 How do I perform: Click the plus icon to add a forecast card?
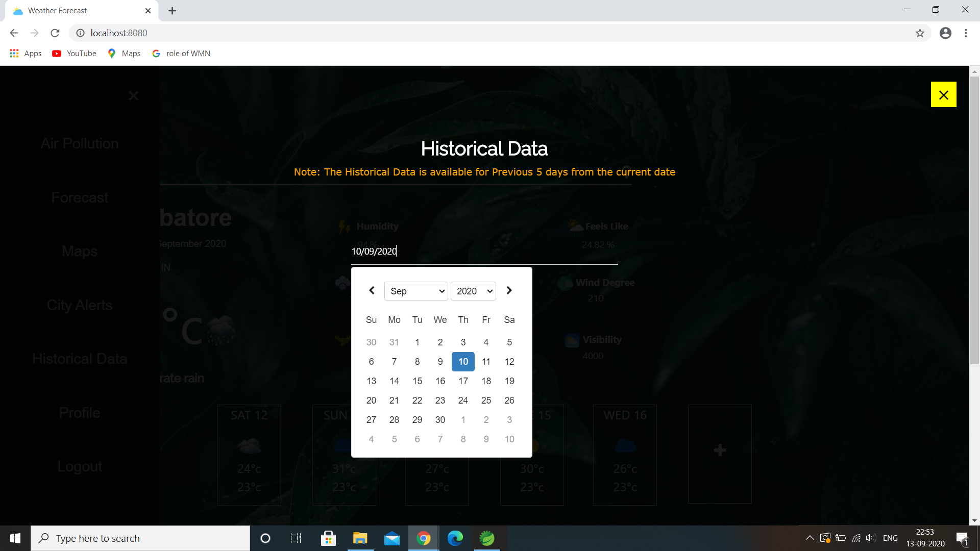[x=720, y=449]
